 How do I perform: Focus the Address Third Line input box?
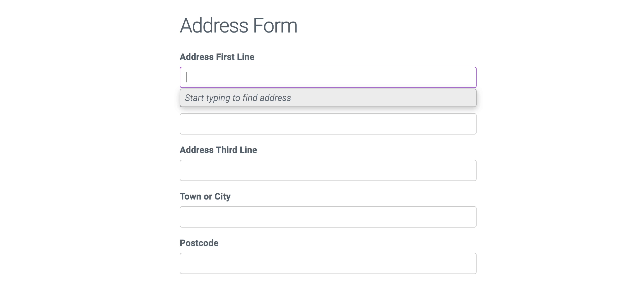pyautogui.click(x=328, y=170)
